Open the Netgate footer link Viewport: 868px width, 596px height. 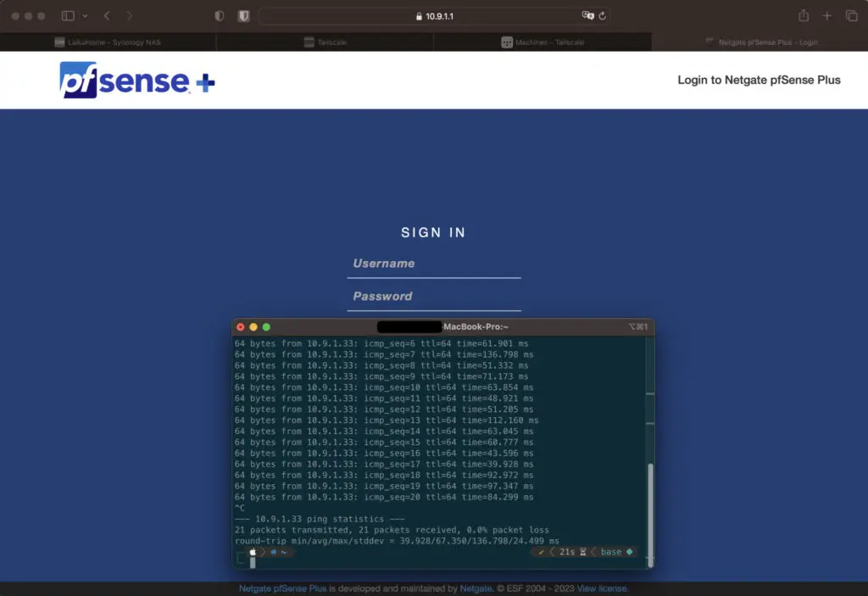pyautogui.click(x=476, y=588)
